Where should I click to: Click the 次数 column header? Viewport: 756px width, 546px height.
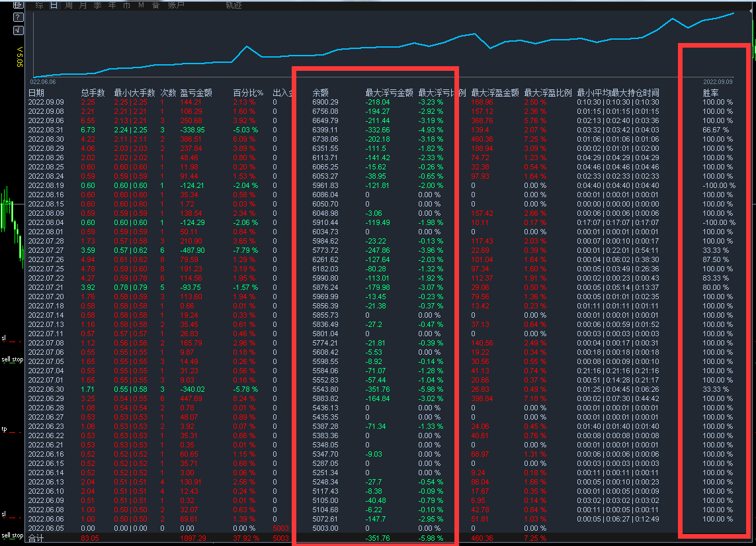pyautogui.click(x=168, y=93)
